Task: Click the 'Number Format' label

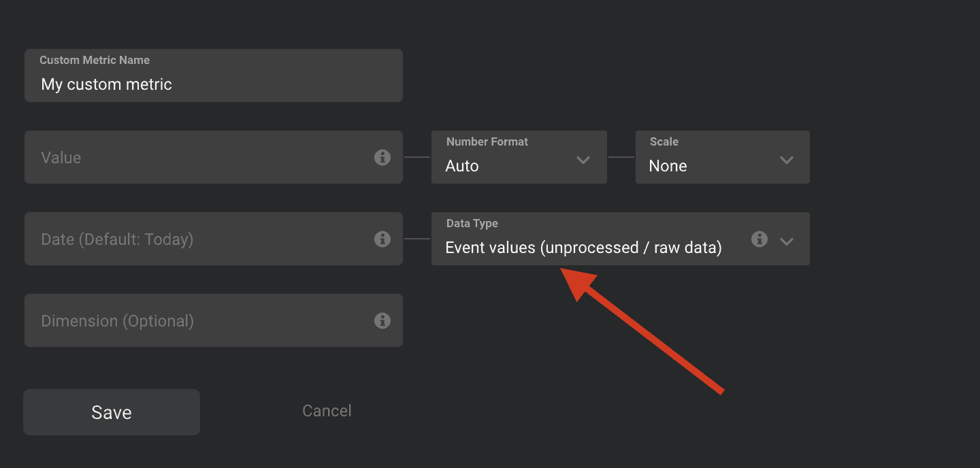Action: pos(487,141)
